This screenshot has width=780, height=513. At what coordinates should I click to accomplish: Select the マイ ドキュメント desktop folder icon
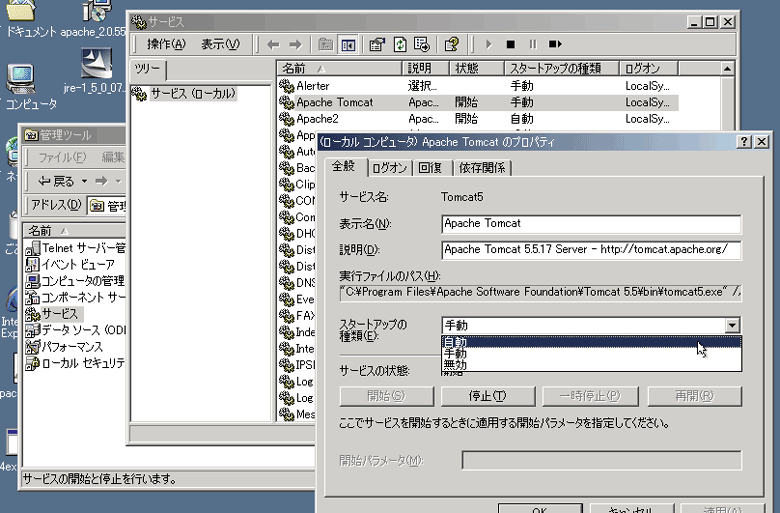(x=21, y=10)
